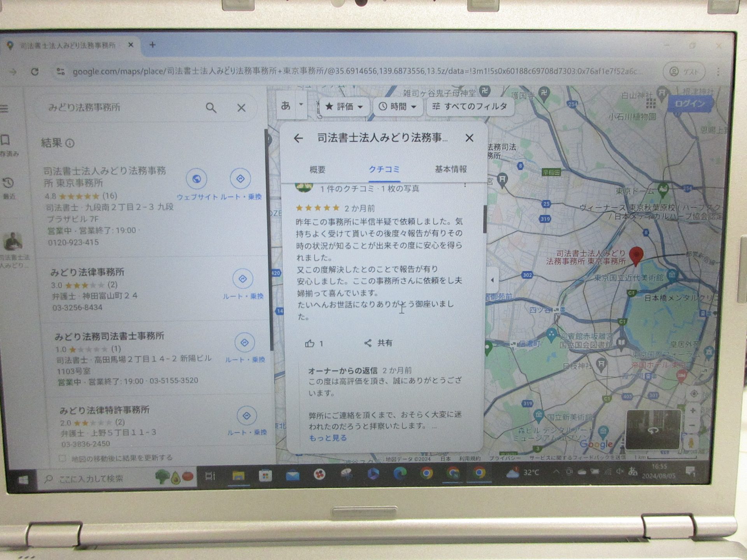Switch to the クチコミ tab
Screen dimensions: 747x560
(384, 170)
